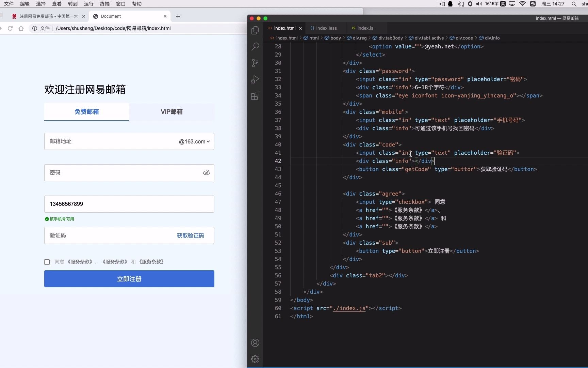This screenshot has width=588, height=368.
Task: Open Wi-Fi status menu
Action: 522,4
